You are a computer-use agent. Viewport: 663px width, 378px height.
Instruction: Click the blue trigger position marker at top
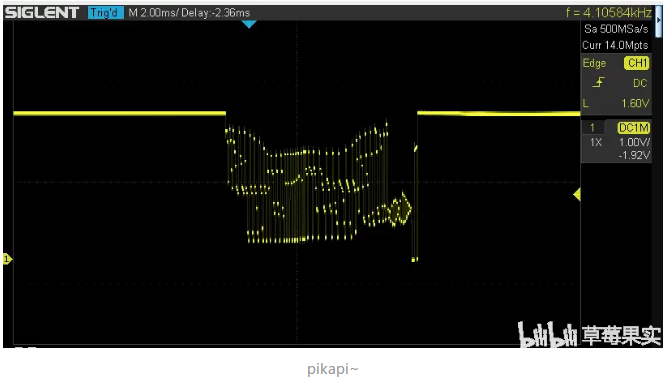pyautogui.click(x=249, y=24)
